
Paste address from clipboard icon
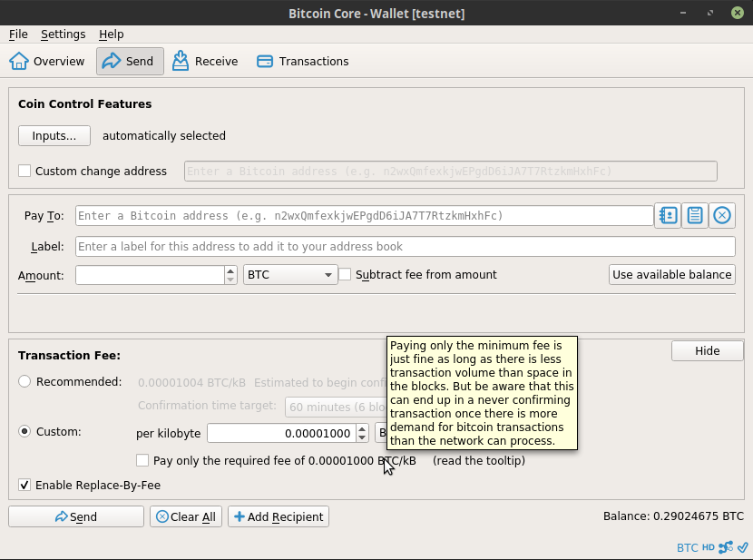695,216
